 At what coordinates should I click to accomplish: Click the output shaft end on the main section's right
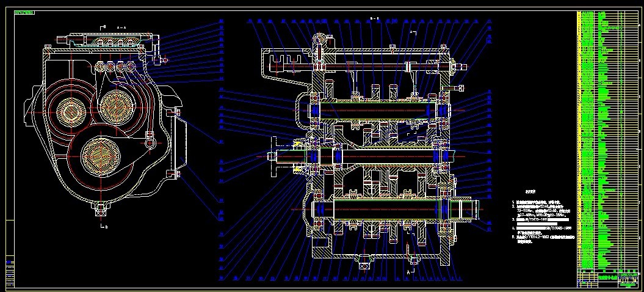pos(466,210)
